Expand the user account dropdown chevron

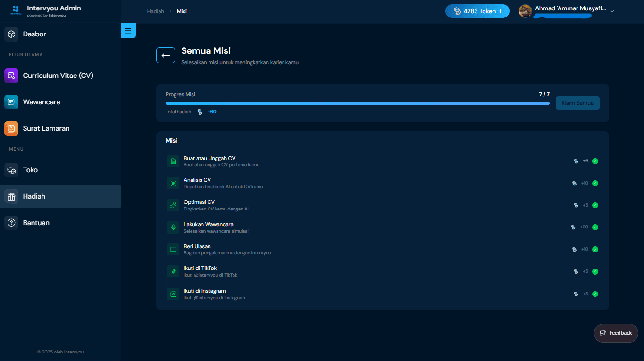[x=612, y=11]
